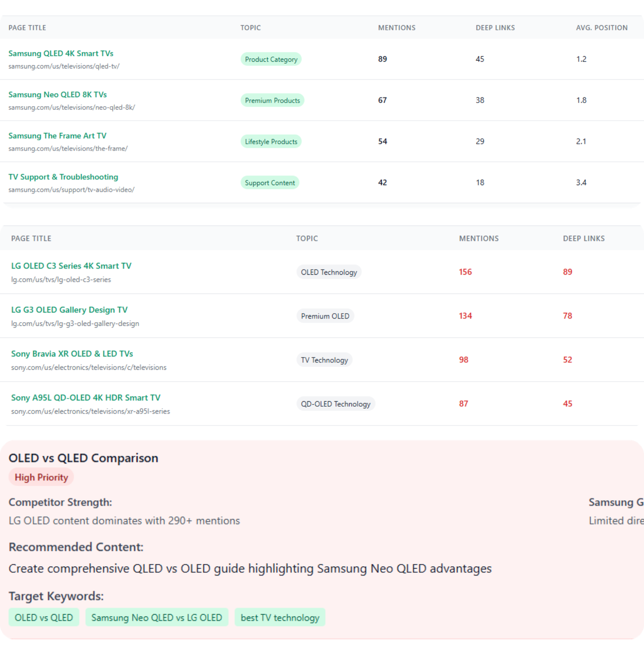Click the OLED Technology topic tag
The image size is (644, 648).
tap(329, 272)
